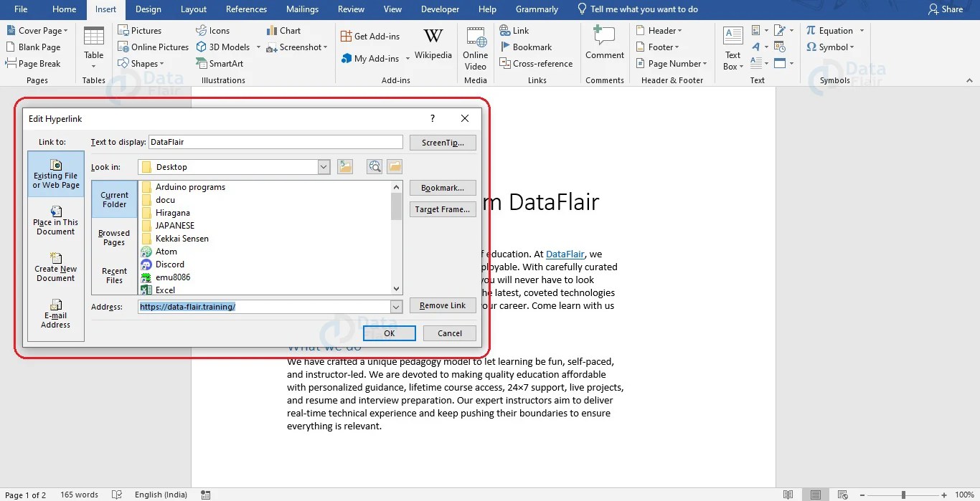Insert a Wikipedia add-in
The image size is (980, 501).
[433, 43]
